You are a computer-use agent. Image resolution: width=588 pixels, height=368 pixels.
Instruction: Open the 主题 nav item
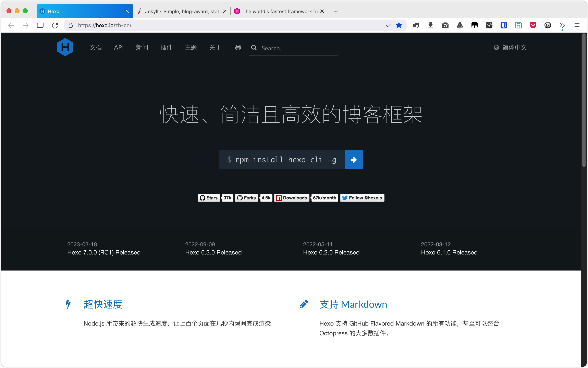coord(191,48)
